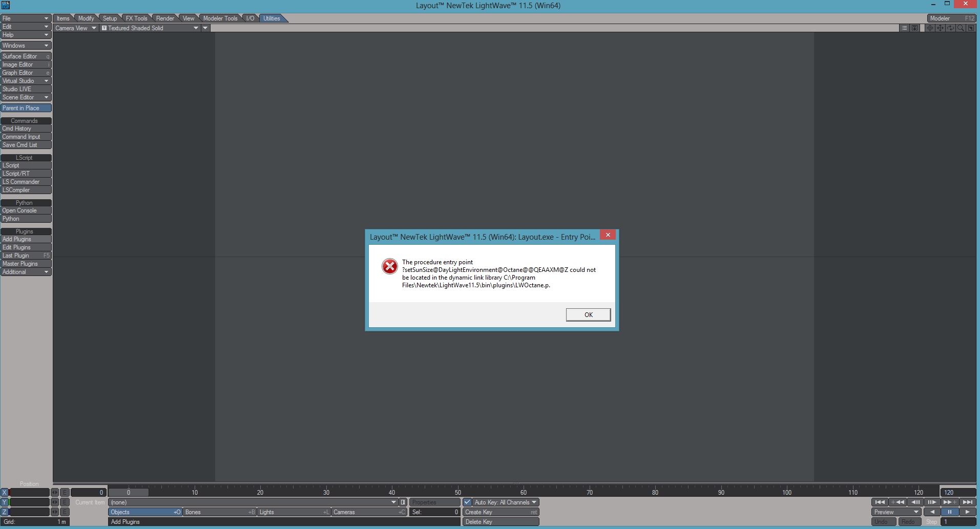Image resolution: width=980 pixels, height=529 pixels.
Task: Open the Textured Shaded Solid dropdown
Action: point(150,28)
